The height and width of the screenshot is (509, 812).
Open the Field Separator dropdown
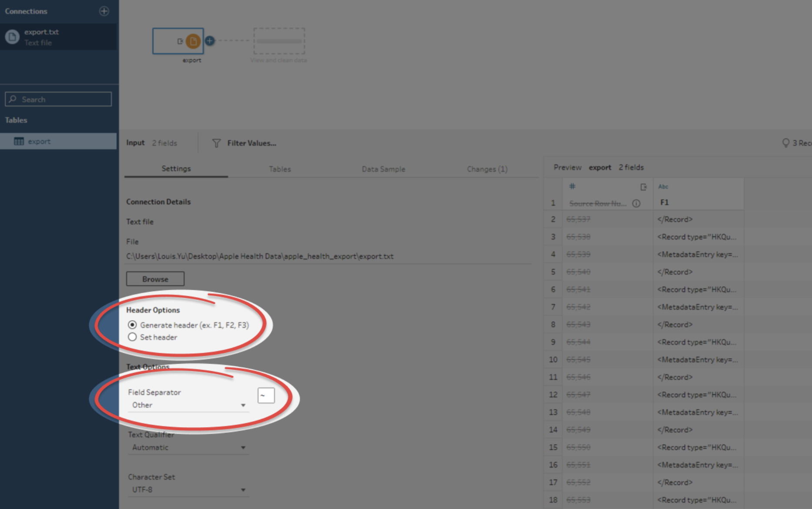point(188,405)
